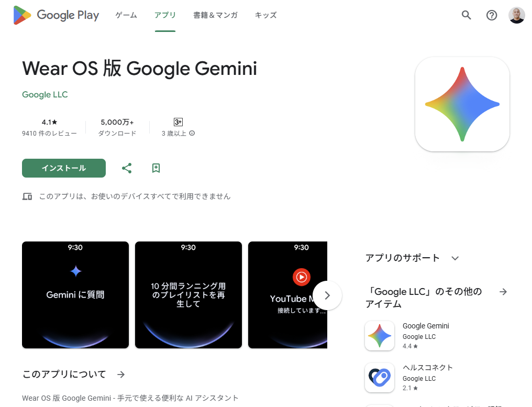Open the ヘルスコネクト app icon
This screenshot has height=407, width=532.
pyautogui.click(x=379, y=378)
